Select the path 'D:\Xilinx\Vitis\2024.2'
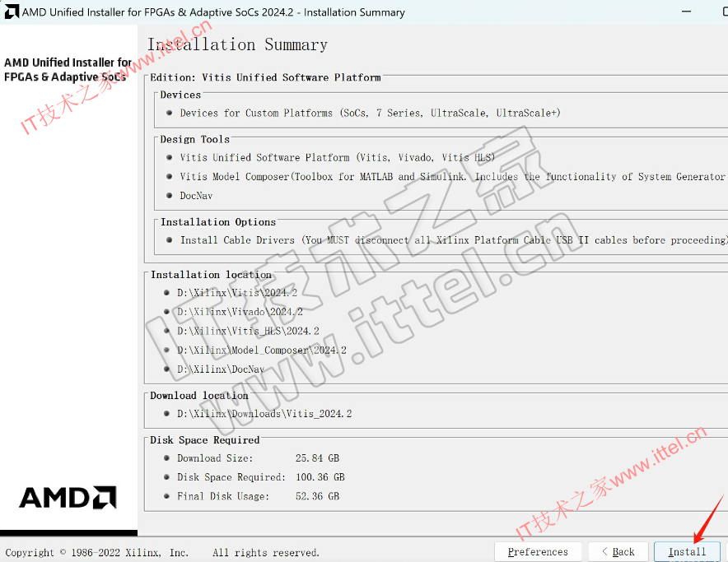Image resolution: width=728 pixels, height=562 pixels. [x=237, y=293]
